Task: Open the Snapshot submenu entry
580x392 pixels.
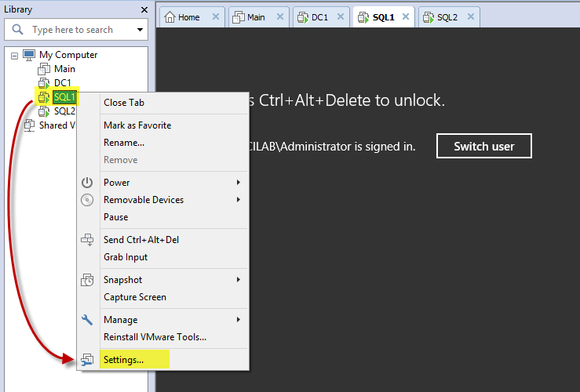Action: click(162, 280)
